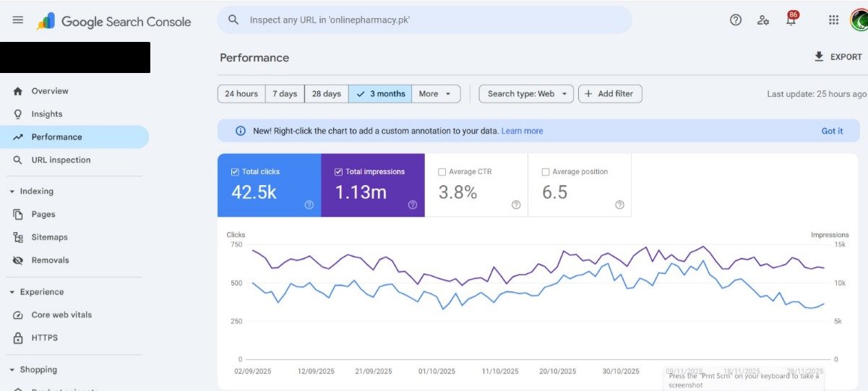
Task: Uncheck the Total clicks checkbox
Action: 235,172
